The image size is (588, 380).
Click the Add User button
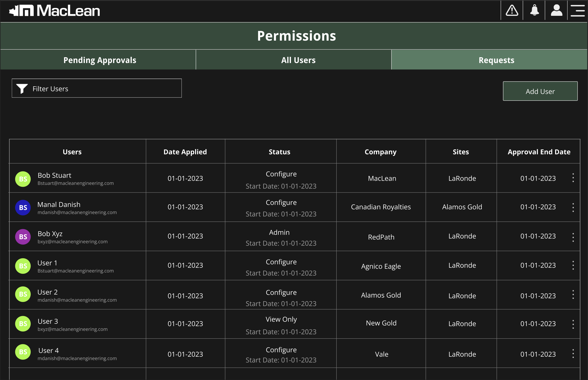pyautogui.click(x=540, y=91)
